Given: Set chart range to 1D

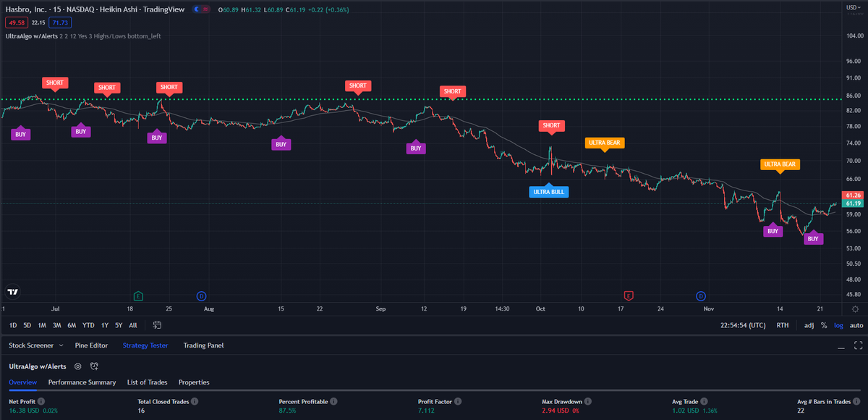Looking at the screenshot, I should coord(13,325).
